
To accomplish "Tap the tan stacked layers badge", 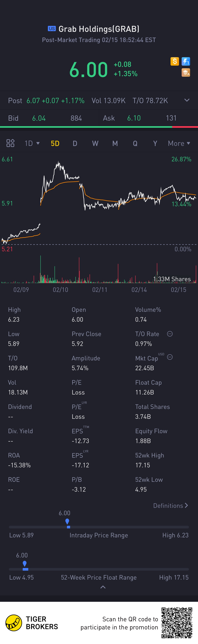I will pos(186,72).
